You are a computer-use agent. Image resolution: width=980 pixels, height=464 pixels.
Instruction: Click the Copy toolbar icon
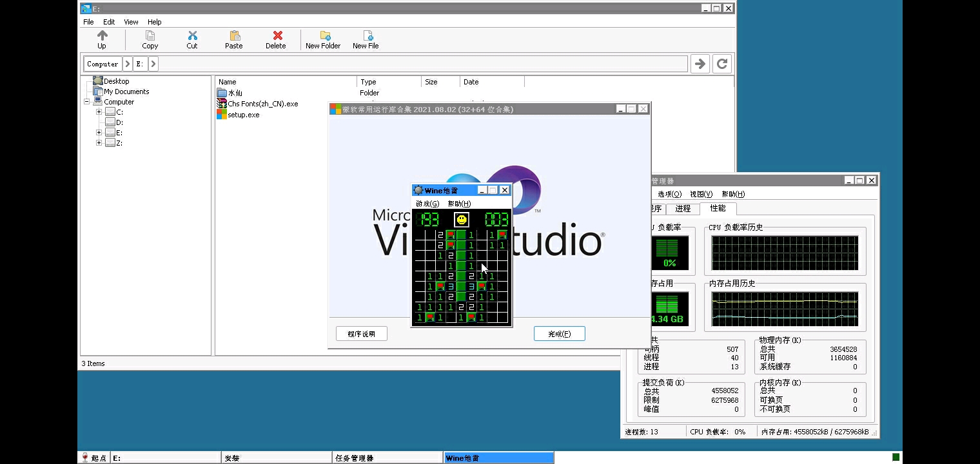pyautogui.click(x=150, y=36)
